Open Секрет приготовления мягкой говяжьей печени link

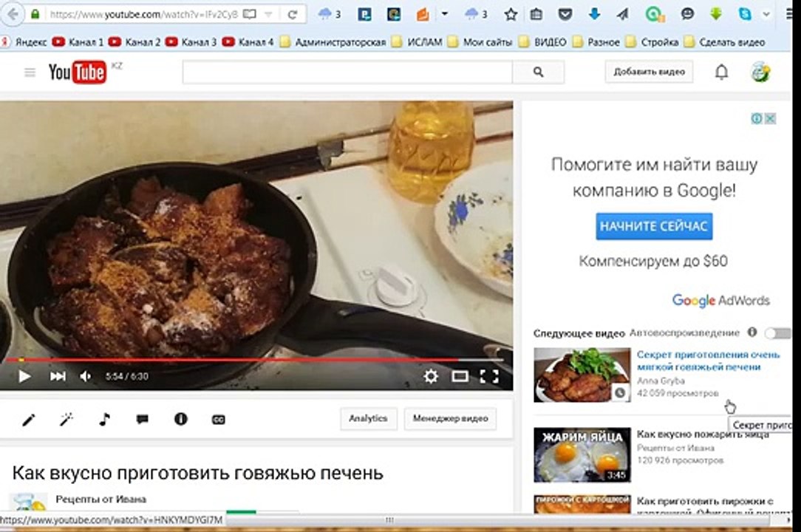point(708,361)
